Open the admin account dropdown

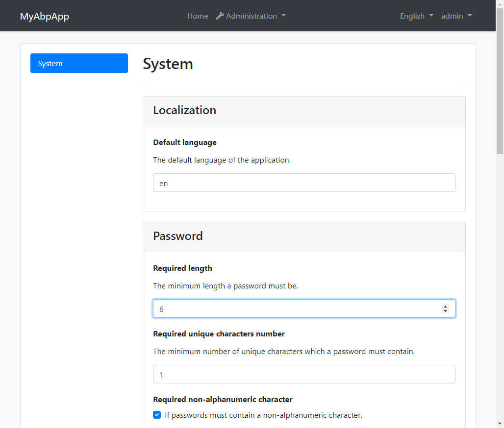[453, 16]
